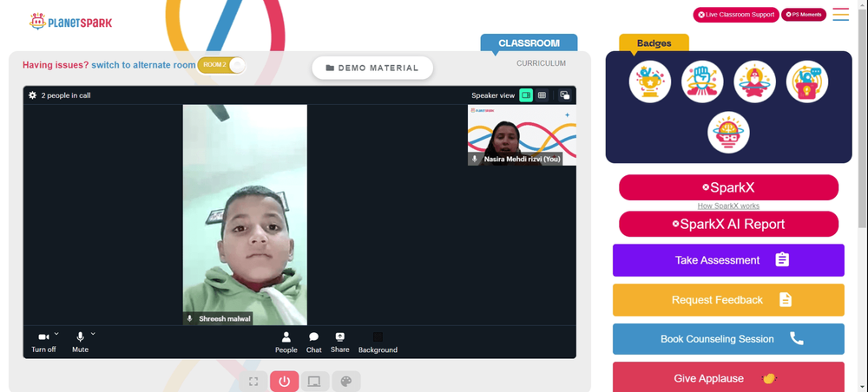Select the brain with glasses badge
Viewport: 868px width, 392px height.
[728, 133]
